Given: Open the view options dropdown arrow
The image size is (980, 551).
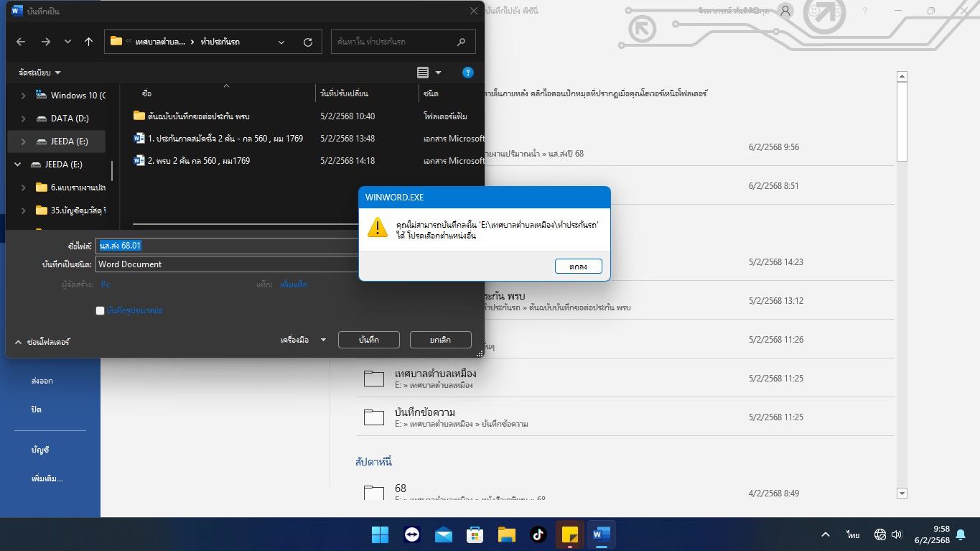Looking at the screenshot, I should point(438,73).
